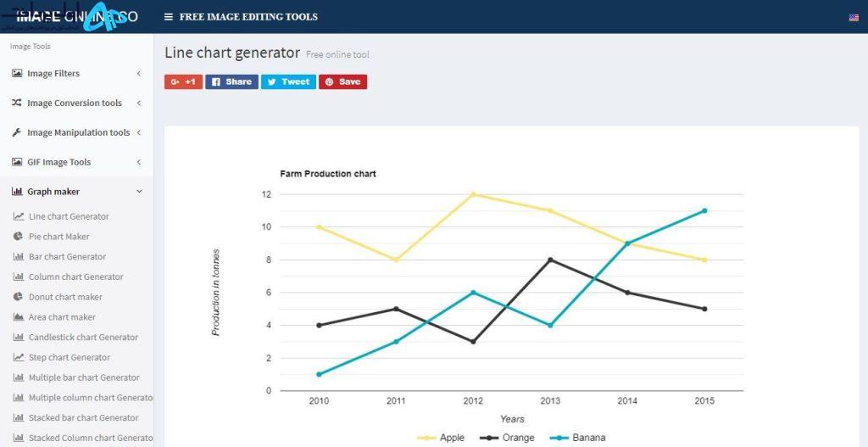
Task: Click the Candlestick chart Generator icon
Action: [19, 338]
